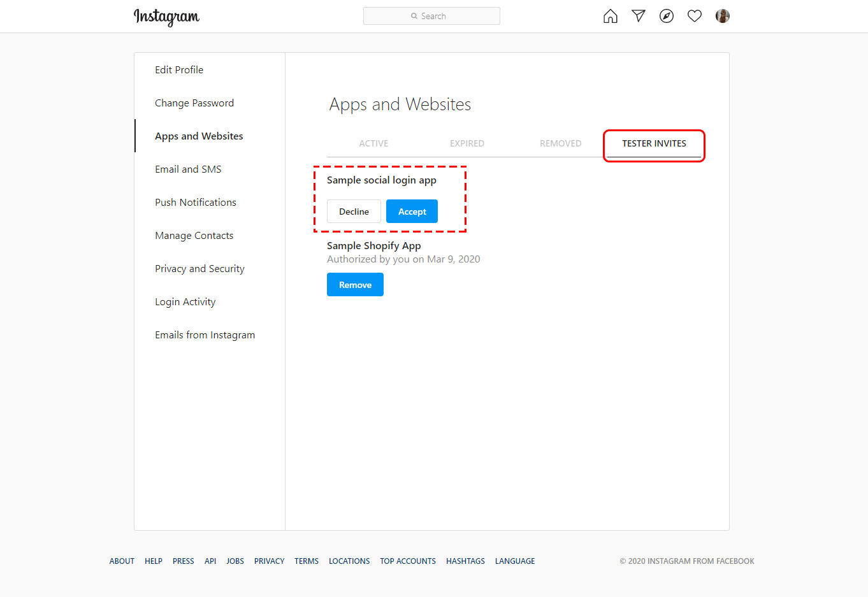Open Edit Profile settings
Viewport: 868px width, 597px height.
point(179,69)
